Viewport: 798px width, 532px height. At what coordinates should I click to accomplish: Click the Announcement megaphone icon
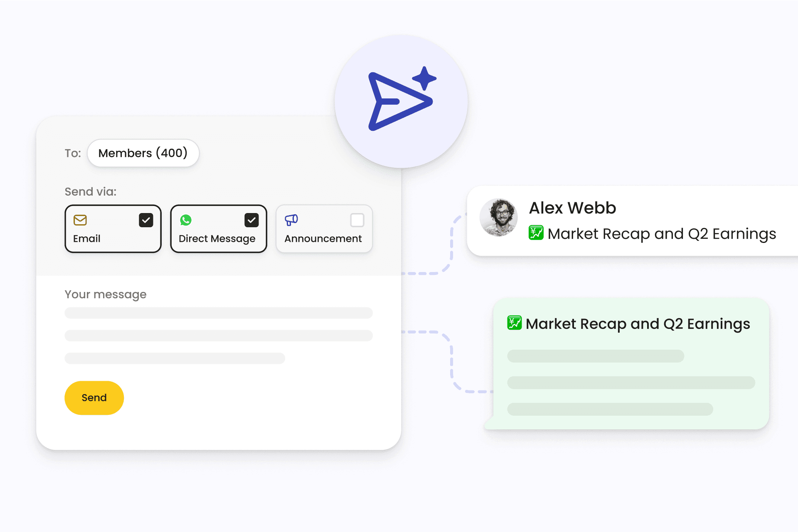(x=291, y=220)
